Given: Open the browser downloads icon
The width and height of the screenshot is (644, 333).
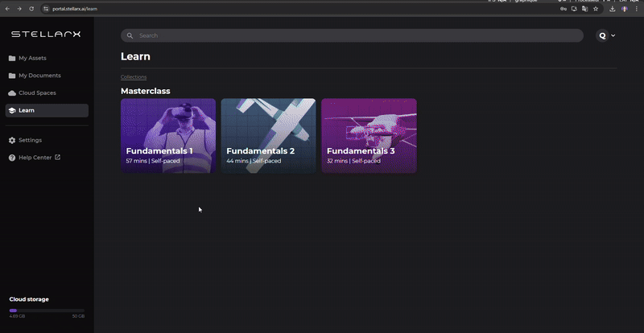Looking at the screenshot, I should click(613, 9).
